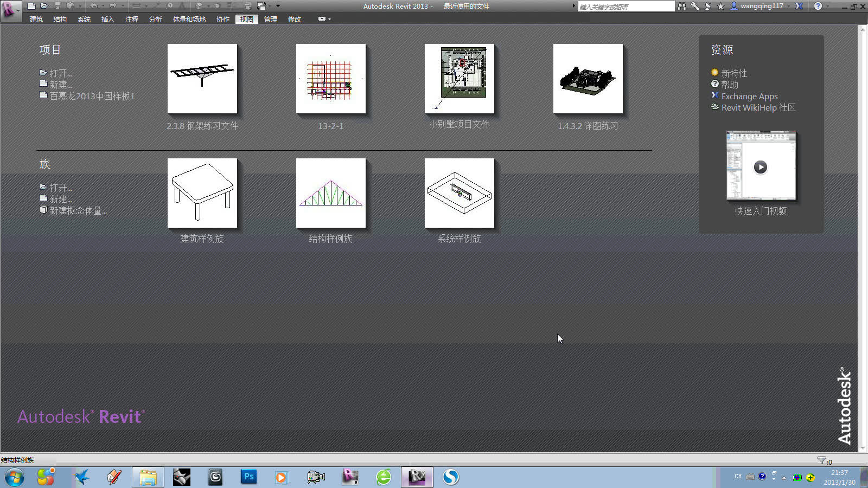Show hidden system tray icons arrow

783,478
